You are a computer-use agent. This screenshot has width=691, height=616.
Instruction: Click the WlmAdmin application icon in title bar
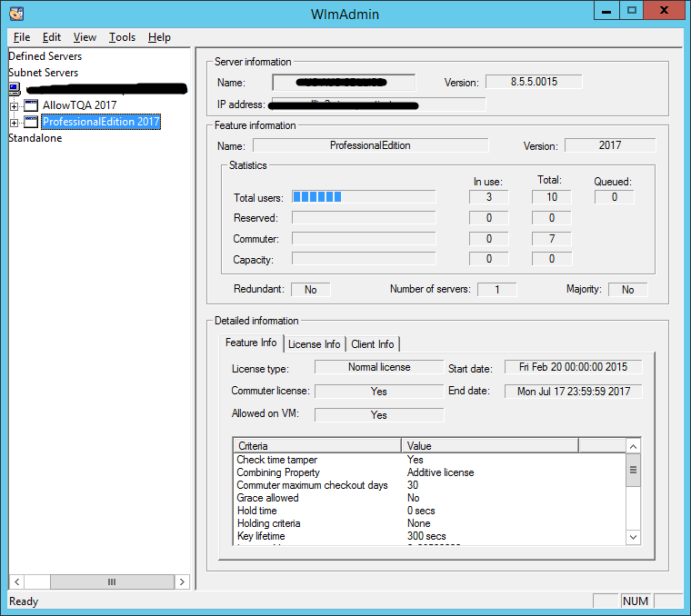pos(16,14)
